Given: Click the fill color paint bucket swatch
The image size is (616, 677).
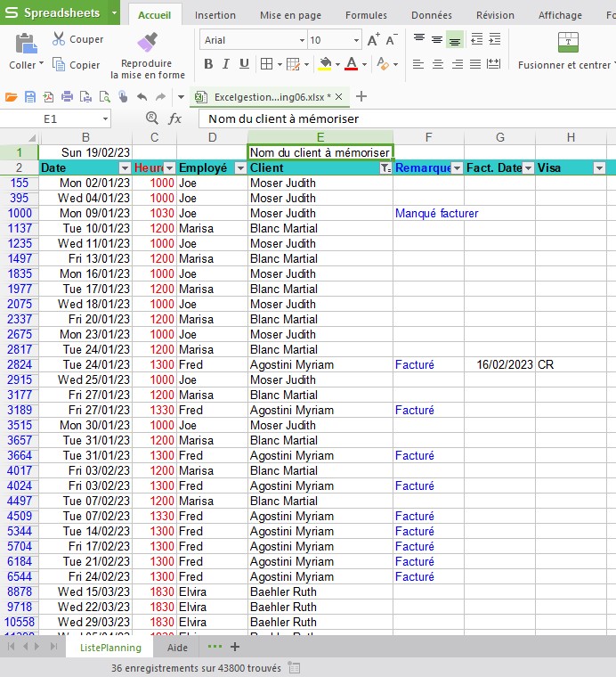Looking at the screenshot, I should pos(325,64).
